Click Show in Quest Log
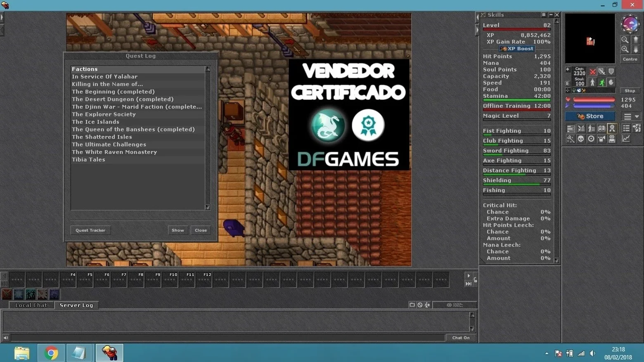Screen dimensions: 644x362 178,230
